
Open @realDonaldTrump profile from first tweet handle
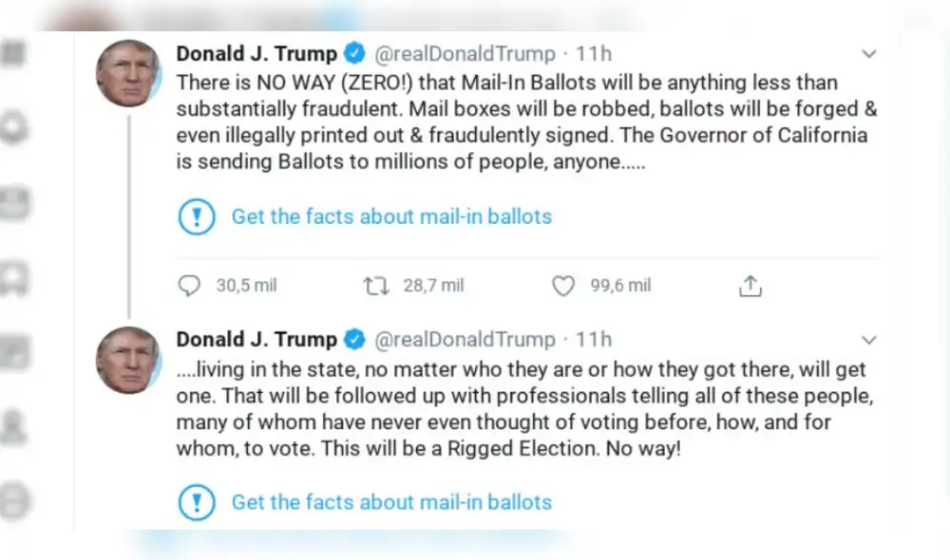[x=467, y=54]
